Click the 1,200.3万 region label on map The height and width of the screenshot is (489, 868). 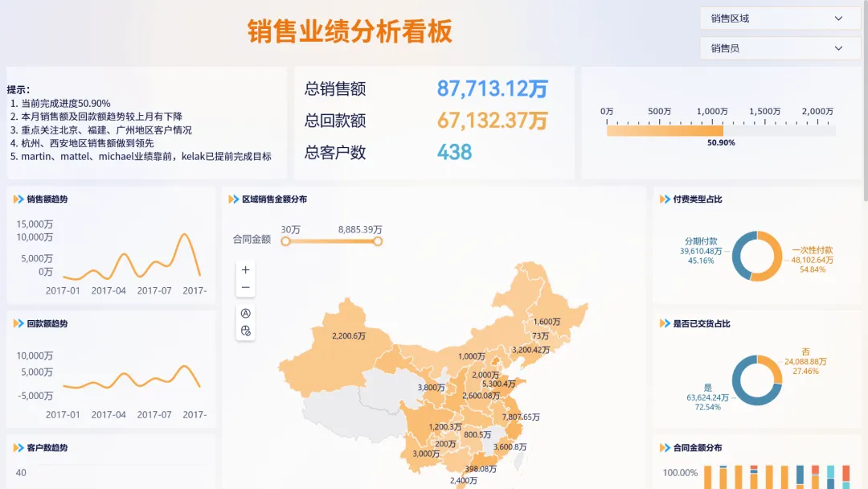click(x=445, y=427)
